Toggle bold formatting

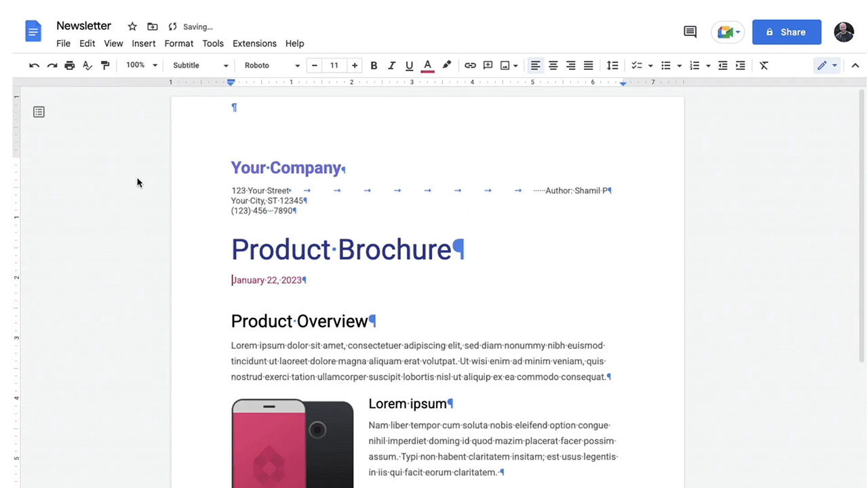(374, 66)
